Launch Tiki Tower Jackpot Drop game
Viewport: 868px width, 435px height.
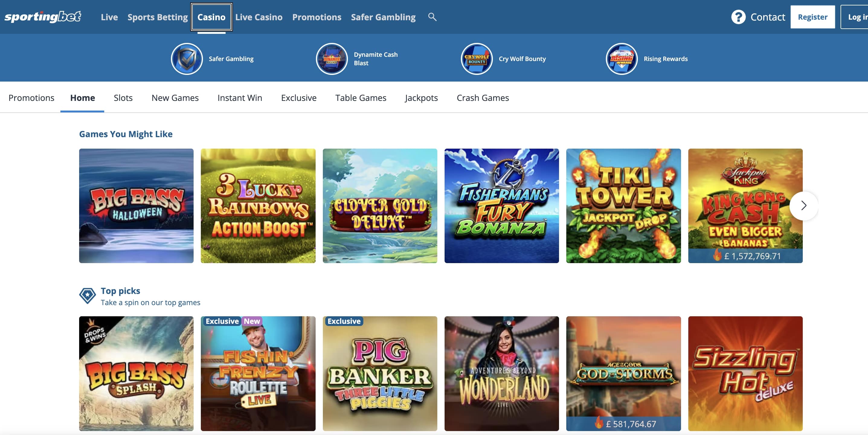[623, 205]
